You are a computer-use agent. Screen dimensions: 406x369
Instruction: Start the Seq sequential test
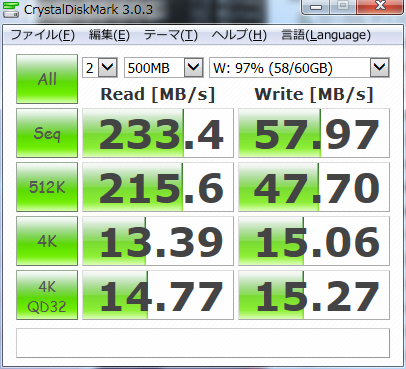tap(47, 133)
